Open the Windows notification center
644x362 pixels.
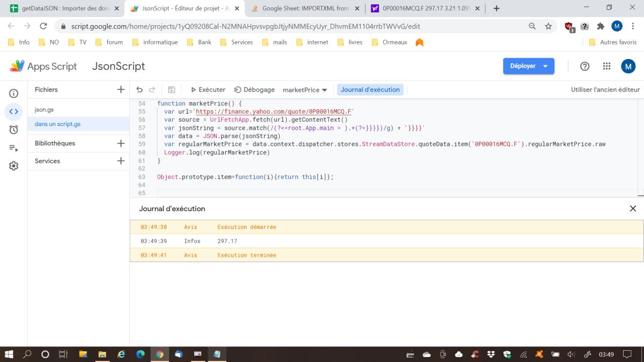627,354
